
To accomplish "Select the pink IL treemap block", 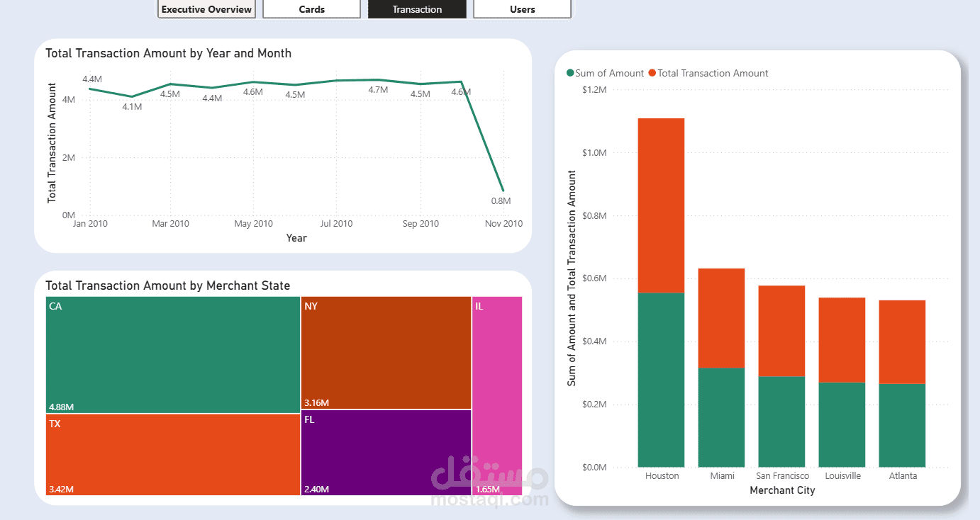I will (498, 395).
